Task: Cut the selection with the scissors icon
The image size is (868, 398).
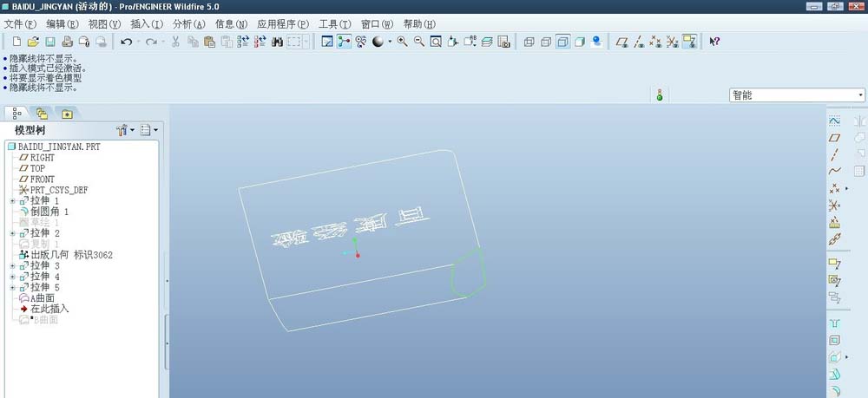Action: tap(175, 42)
